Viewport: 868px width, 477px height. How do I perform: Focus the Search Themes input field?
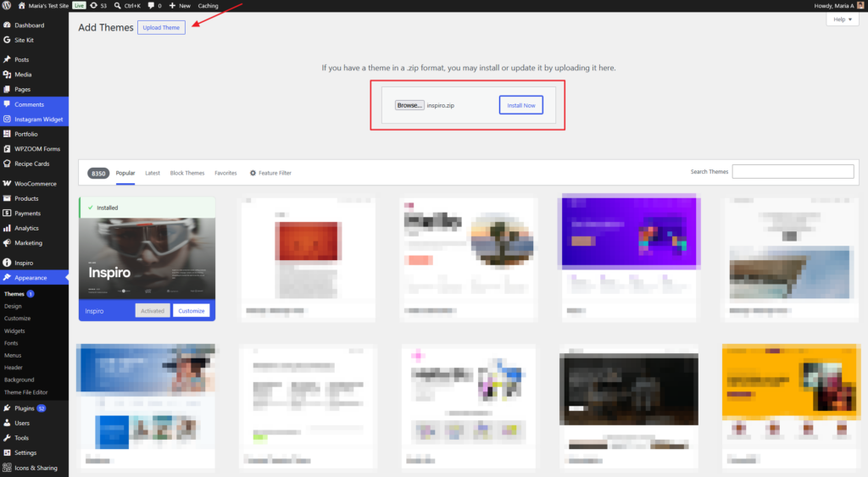pyautogui.click(x=793, y=171)
